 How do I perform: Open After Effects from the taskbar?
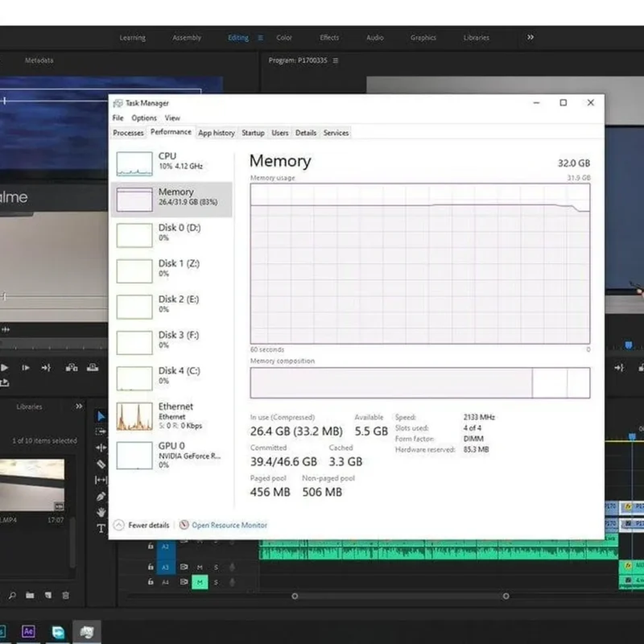(x=28, y=631)
